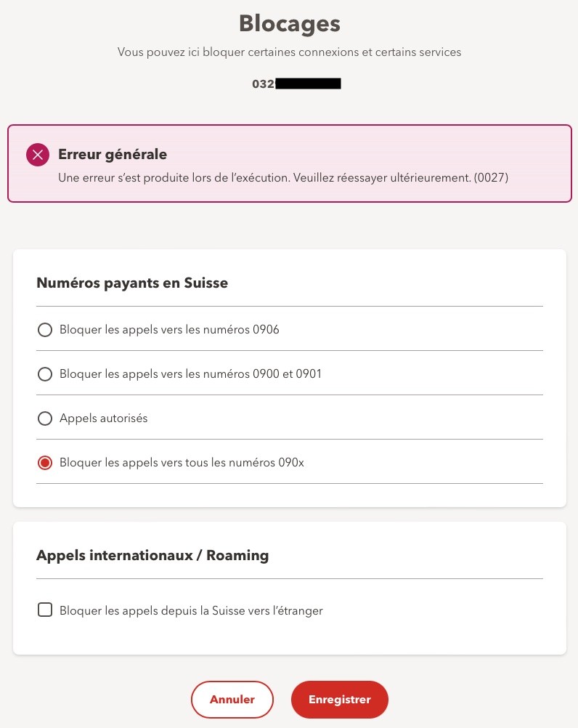Click the label text mentioning 0900 et 0901
This screenshot has width=578, height=728.
[190, 374]
